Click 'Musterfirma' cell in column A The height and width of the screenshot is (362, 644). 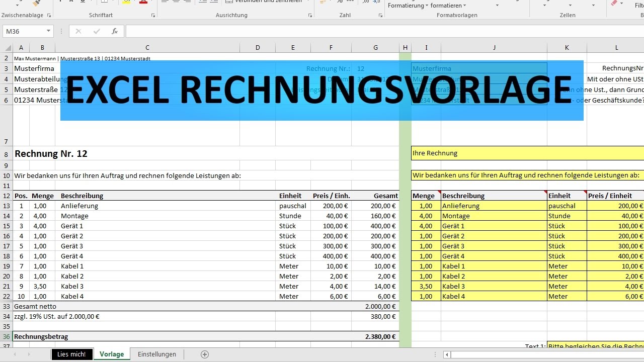click(x=34, y=68)
